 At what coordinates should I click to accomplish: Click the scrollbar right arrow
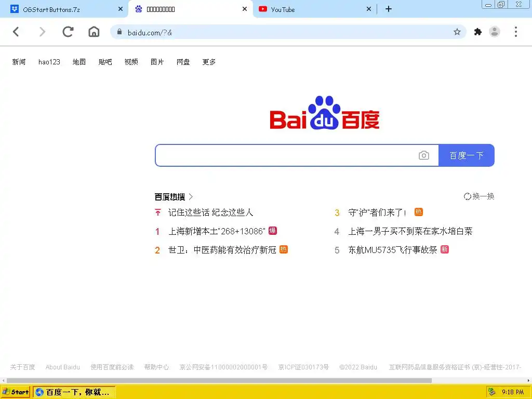click(x=528, y=381)
